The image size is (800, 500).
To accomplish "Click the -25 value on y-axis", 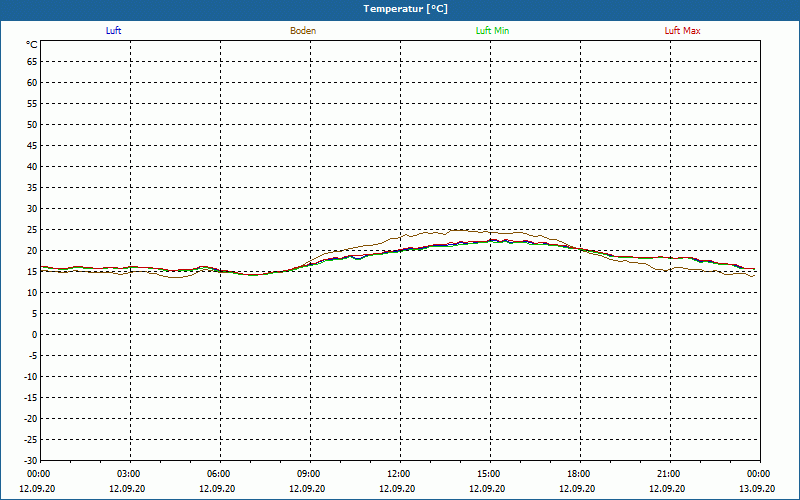I will click(31, 439).
